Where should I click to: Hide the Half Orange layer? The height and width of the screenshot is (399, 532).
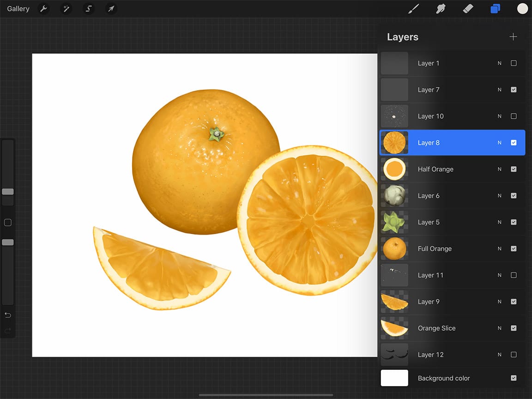[x=514, y=169]
